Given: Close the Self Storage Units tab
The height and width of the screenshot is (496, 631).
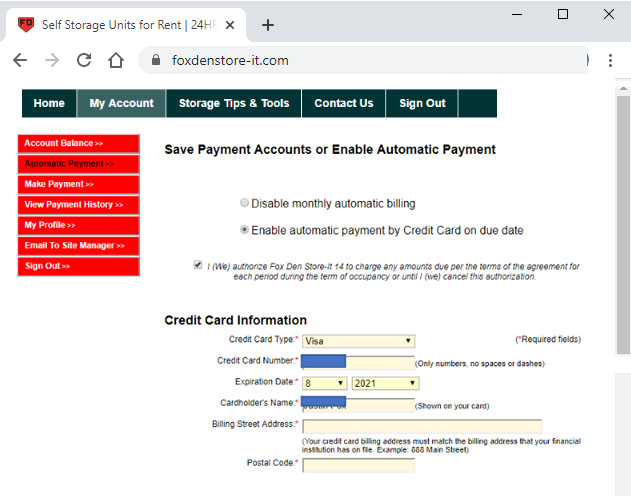Looking at the screenshot, I should (x=232, y=25).
